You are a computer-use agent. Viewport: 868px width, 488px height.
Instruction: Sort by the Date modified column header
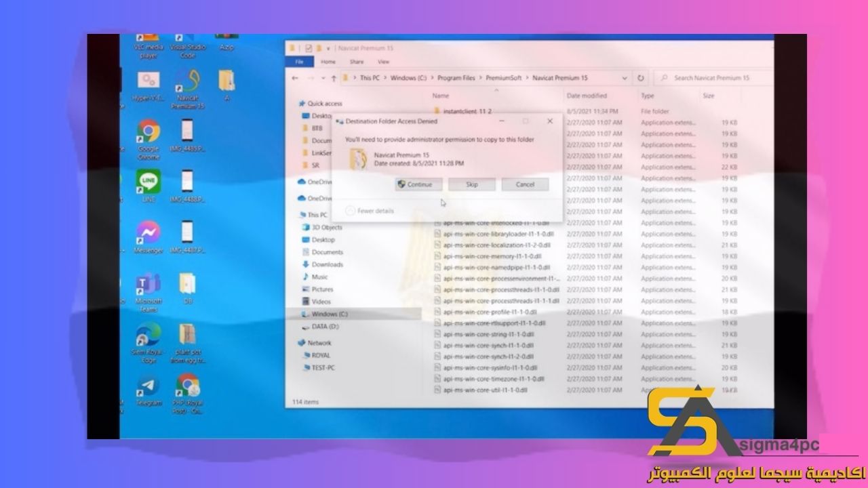pyautogui.click(x=587, y=96)
